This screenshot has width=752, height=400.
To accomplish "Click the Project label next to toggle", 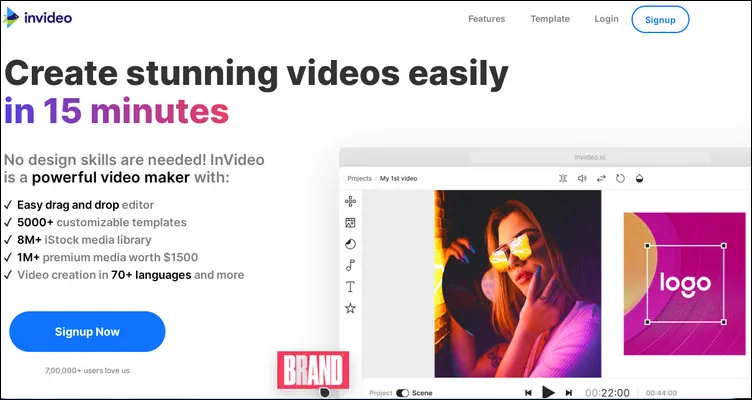I will (x=381, y=393).
